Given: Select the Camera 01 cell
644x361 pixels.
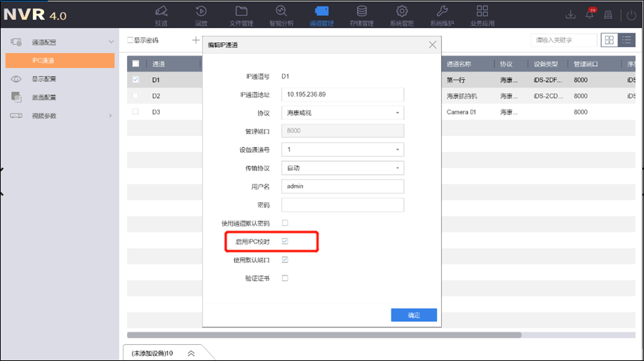Looking at the screenshot, I should (x=461, y=112).
